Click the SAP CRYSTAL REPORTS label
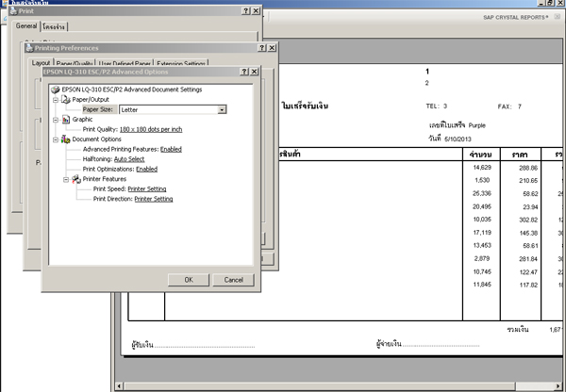Screen dimensions: 566x392 [515, 17]
